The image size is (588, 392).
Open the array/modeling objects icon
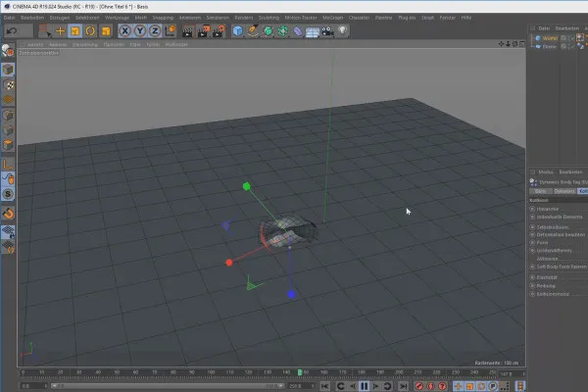(x=283, y=31)
